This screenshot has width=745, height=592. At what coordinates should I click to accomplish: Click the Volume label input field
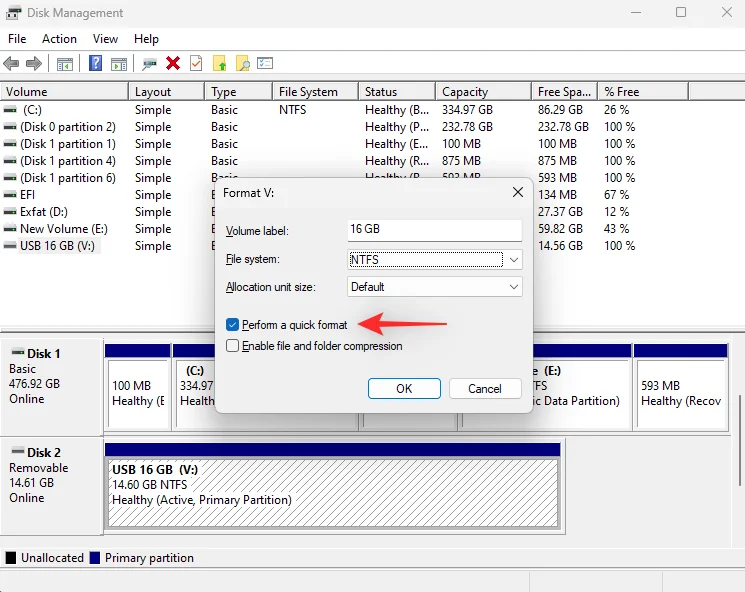coord(435,229)
